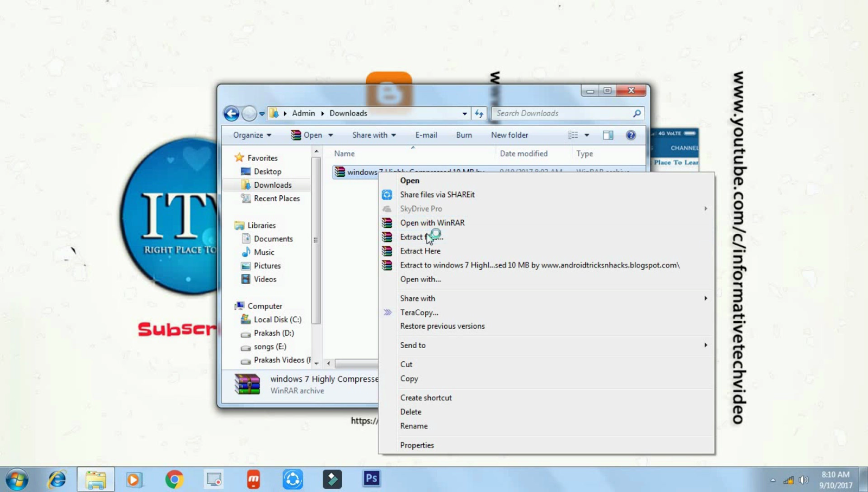Image resolution: width=868 pixels, height=492 pixels.
Task: Toggle the preview pane
Action: click(x=608, y=135)
